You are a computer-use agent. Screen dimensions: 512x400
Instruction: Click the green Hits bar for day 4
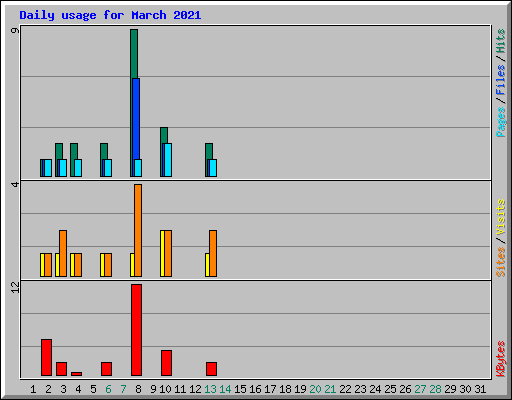(74, 152)
